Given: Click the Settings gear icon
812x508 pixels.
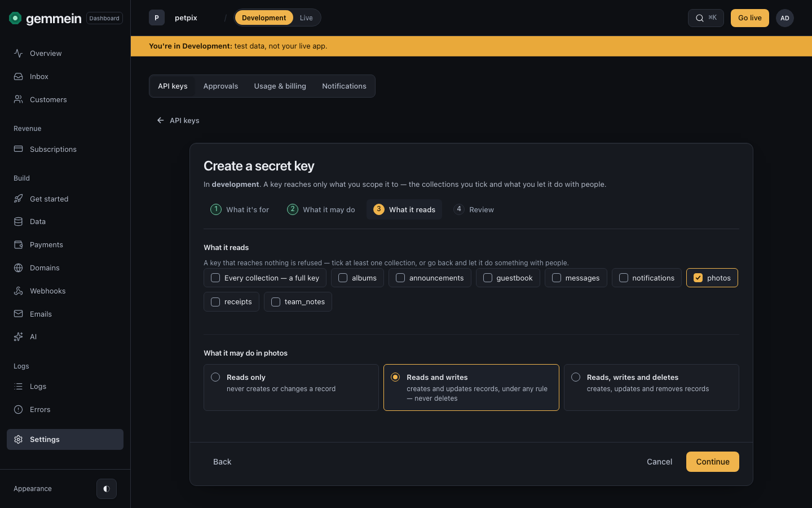Looking at the screenshot, I should pos(19,439).
